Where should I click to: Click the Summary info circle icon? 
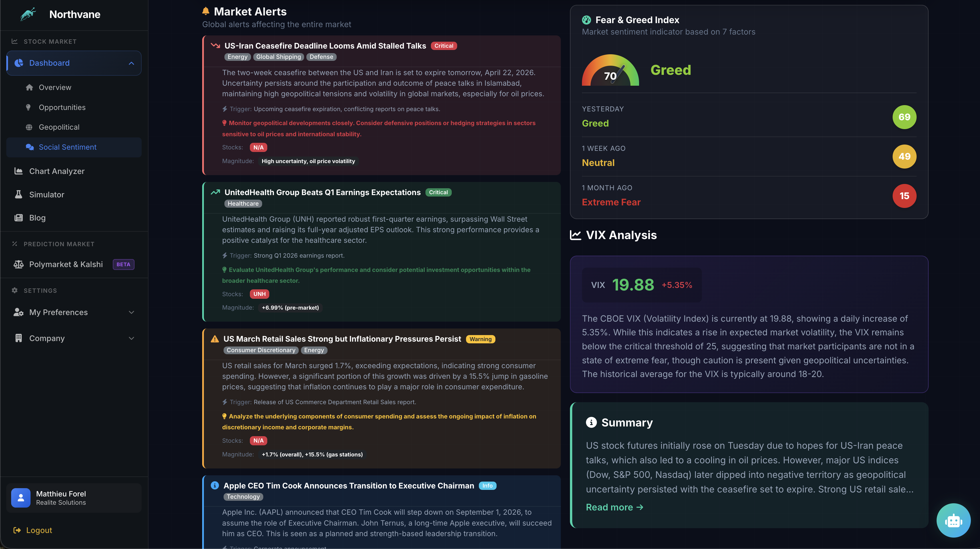pyautogui.click(x=591, y=422)
